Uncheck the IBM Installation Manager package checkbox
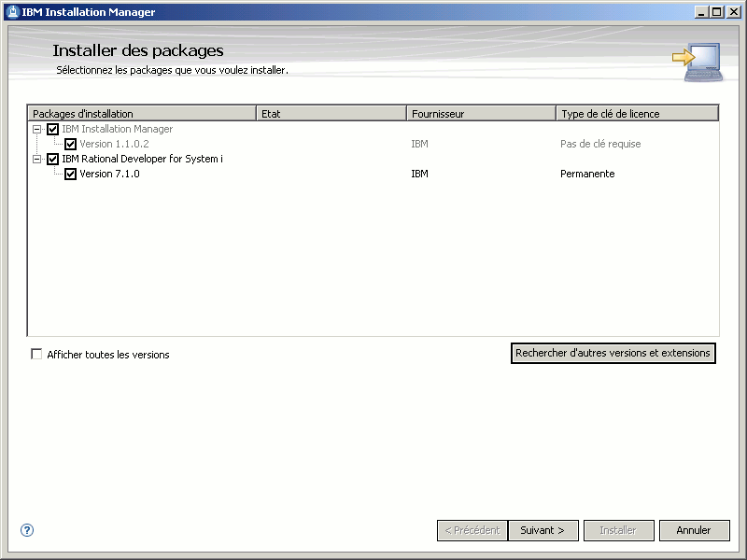Viewport: 747px width, 560px height. pos(53,129)
